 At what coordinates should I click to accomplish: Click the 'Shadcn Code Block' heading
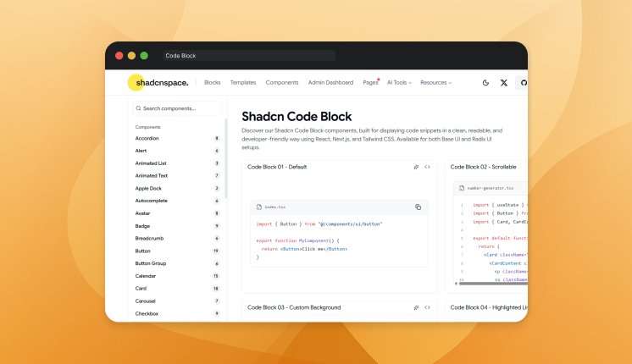click(297, 116)
